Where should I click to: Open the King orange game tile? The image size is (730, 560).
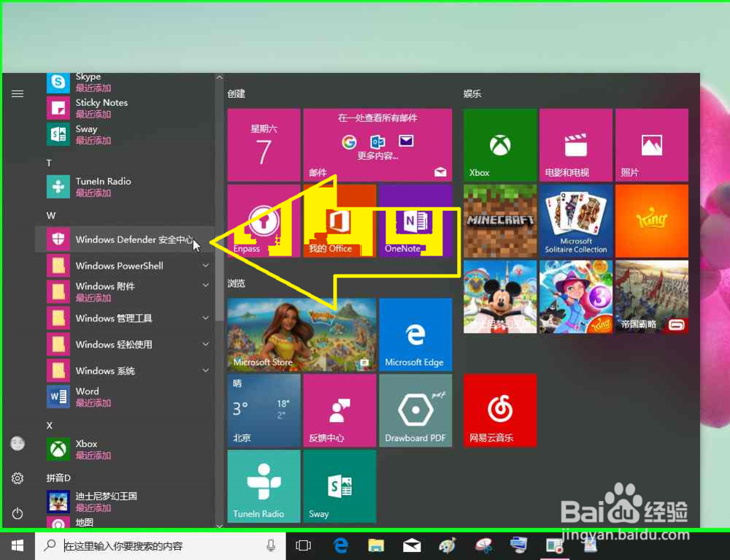(652, 220)
